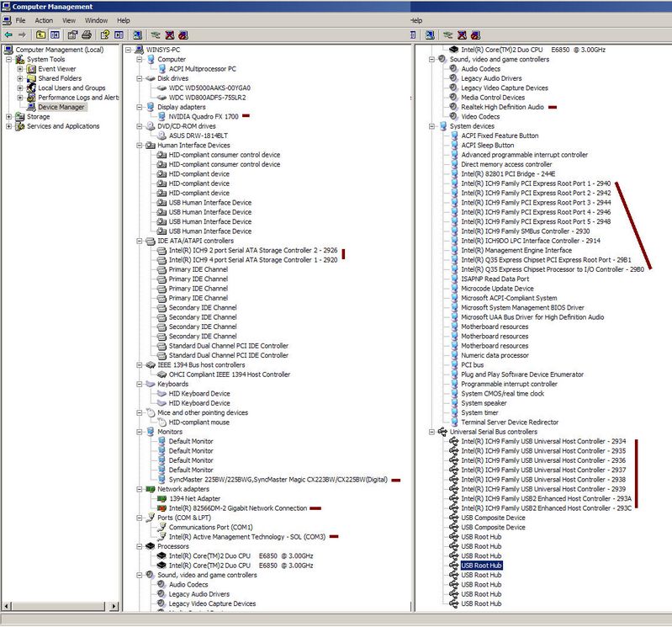This screenshot has width=672, height=627.
Task: Collapse the Human Interface Devices category
Action: [x=140, y=145]
